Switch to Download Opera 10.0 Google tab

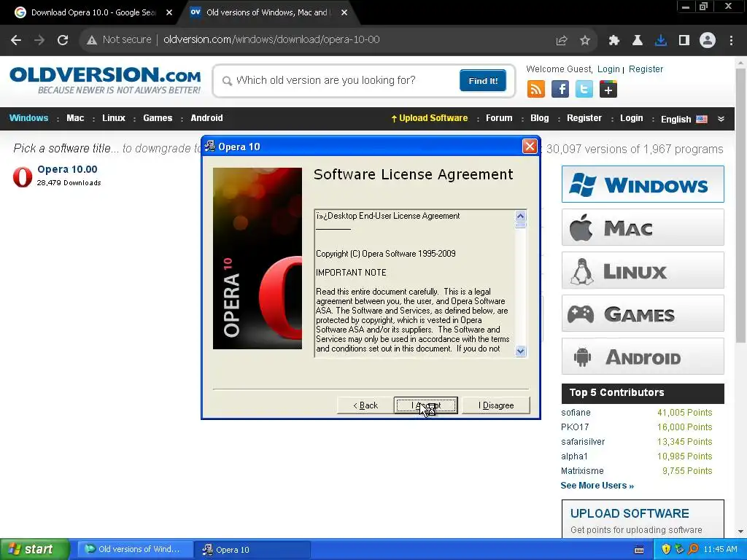[93, 12]
